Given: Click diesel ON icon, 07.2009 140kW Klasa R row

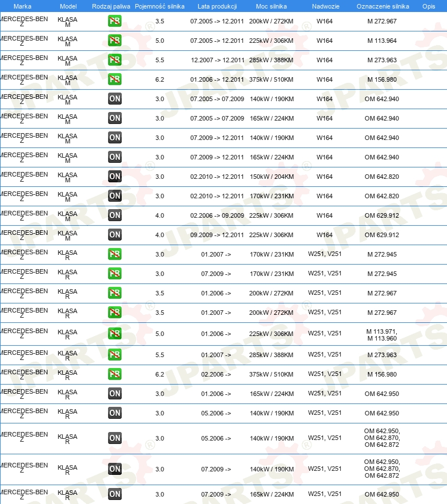Looking at the screenshot, I should click(x=115, y=469).
